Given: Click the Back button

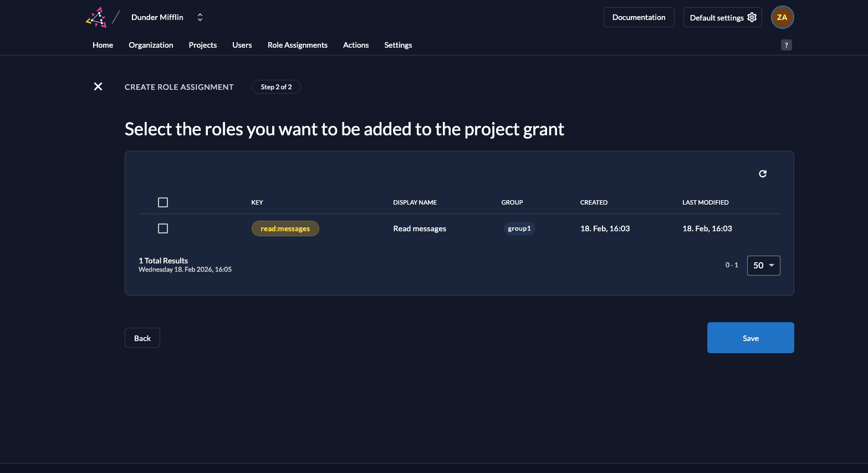Looking at the screenshot, I should tap(142, 338).
